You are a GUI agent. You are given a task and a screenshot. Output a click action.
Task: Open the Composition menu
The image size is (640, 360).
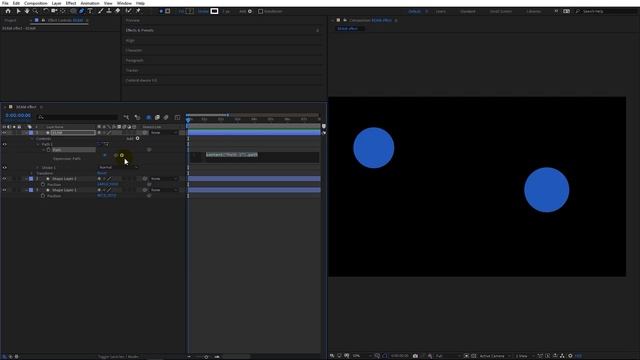[36, 3]
